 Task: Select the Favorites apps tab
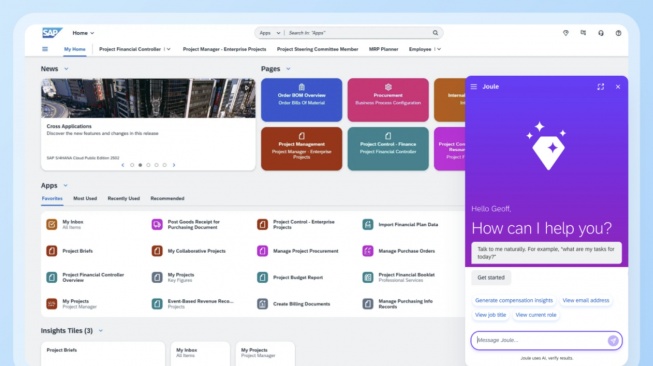[52, 199]
